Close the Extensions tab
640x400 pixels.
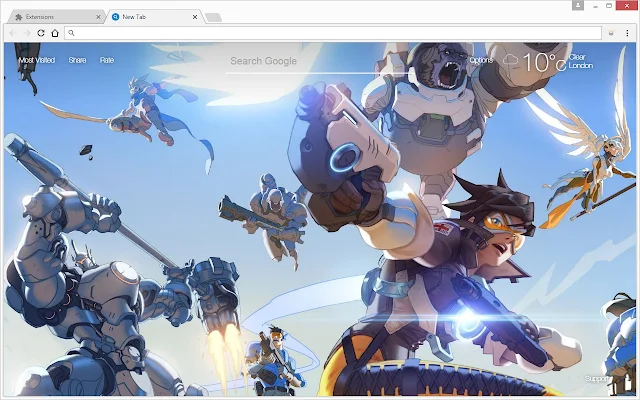[x=98, y=17]
